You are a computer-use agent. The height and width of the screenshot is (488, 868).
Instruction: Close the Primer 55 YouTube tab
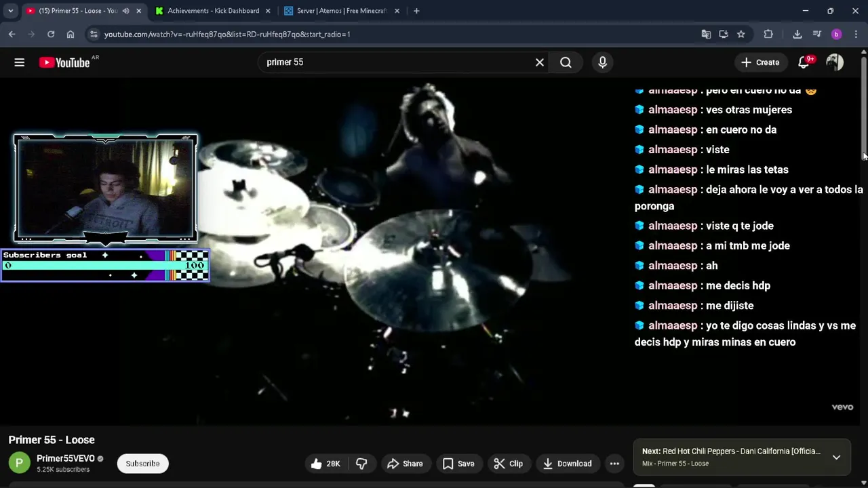click(139, 11)
